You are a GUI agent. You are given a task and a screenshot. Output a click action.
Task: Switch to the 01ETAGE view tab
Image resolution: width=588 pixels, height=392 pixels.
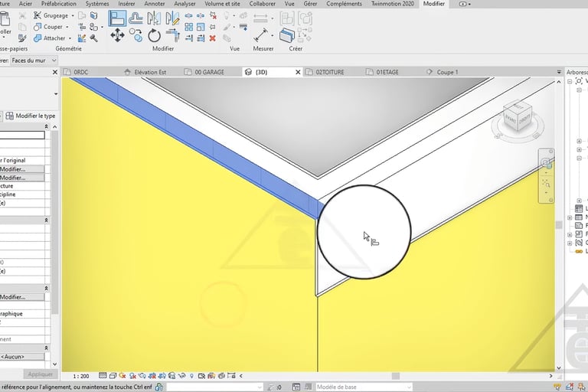pyautogui.click(x=387, y=72)
